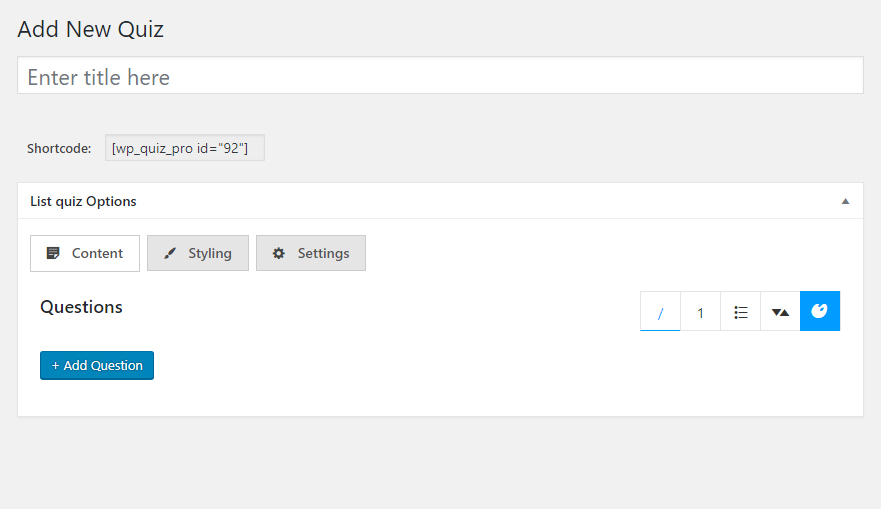Viewport: 881px width, 509px height.
Task: Select the bulleted list icon
Action: pyautogui.click(x=740, y=312)
